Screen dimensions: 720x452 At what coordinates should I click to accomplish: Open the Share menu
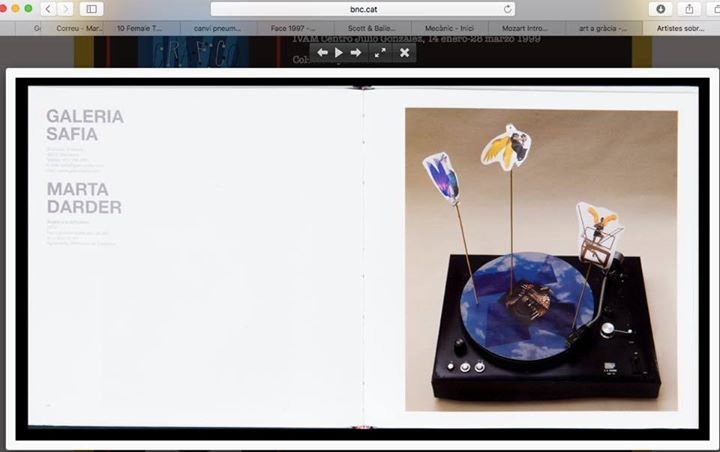690,9
